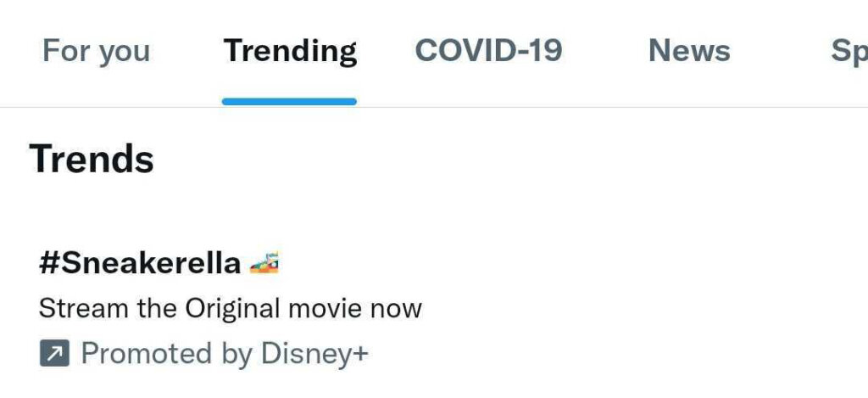Click the #Sneakerella hashtag
868x398 pixels.
tap(140, 262)
